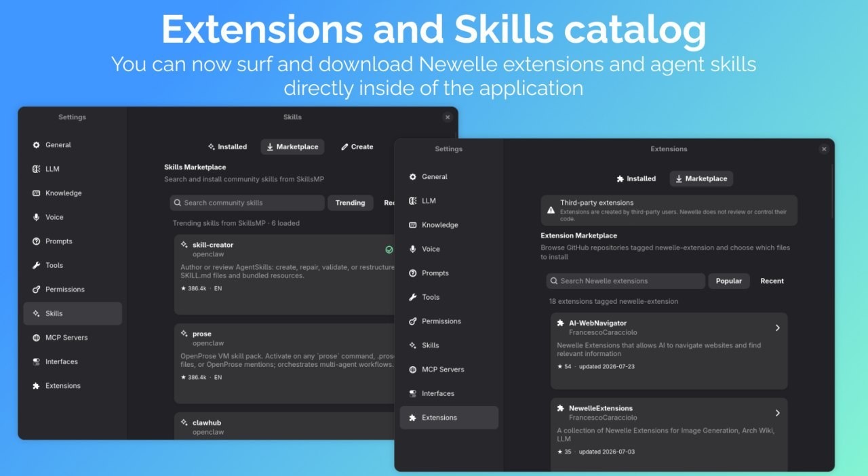Switch to Marketplace tab in Skills window
This screenshot has height=476, width=868.
click(292, 146)
